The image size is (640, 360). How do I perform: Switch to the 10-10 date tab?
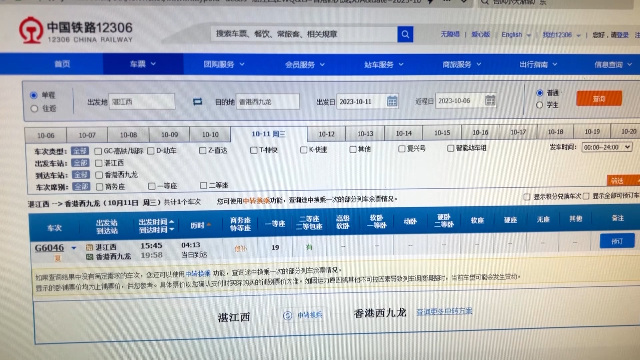point(210,134)
